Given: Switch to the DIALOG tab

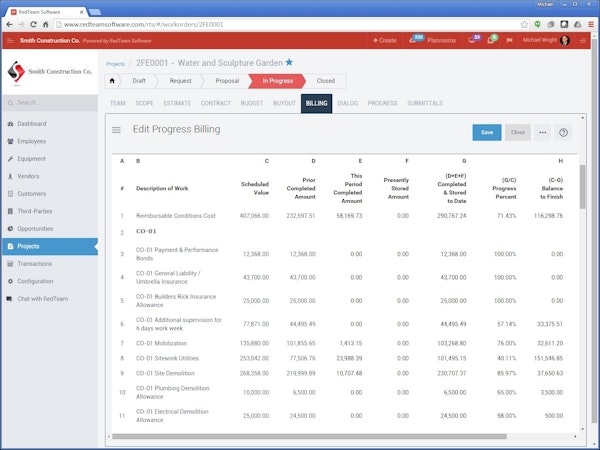Looking at the screenshot, I should point(347,103).
